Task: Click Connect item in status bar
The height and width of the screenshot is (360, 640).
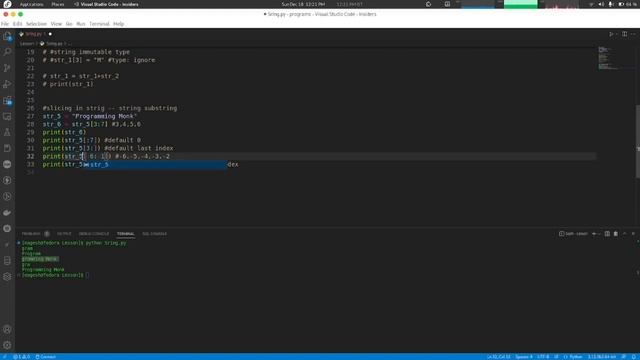Action: tap(45, 357)
